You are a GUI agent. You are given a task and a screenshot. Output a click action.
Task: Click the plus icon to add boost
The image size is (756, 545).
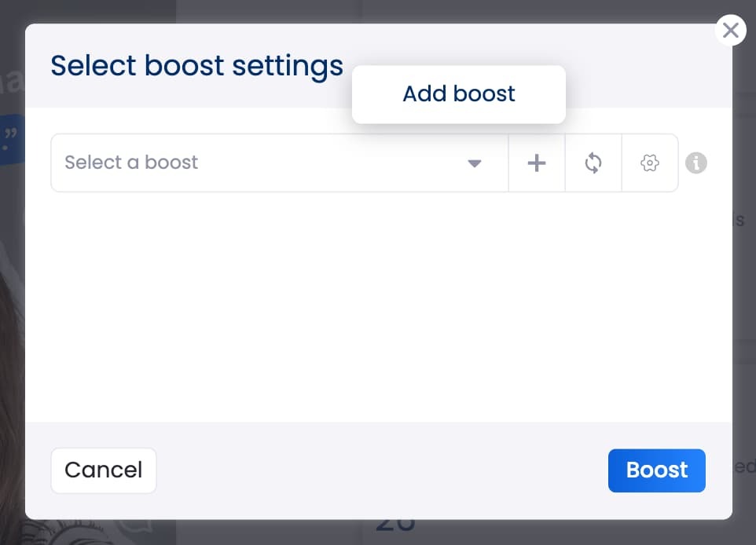[x=537, y=163]
